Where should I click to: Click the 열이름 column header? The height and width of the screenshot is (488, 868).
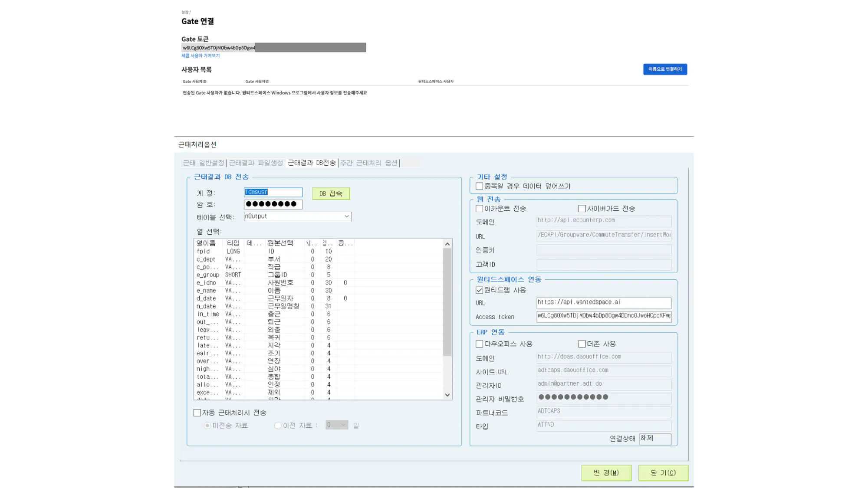(209, 243)
